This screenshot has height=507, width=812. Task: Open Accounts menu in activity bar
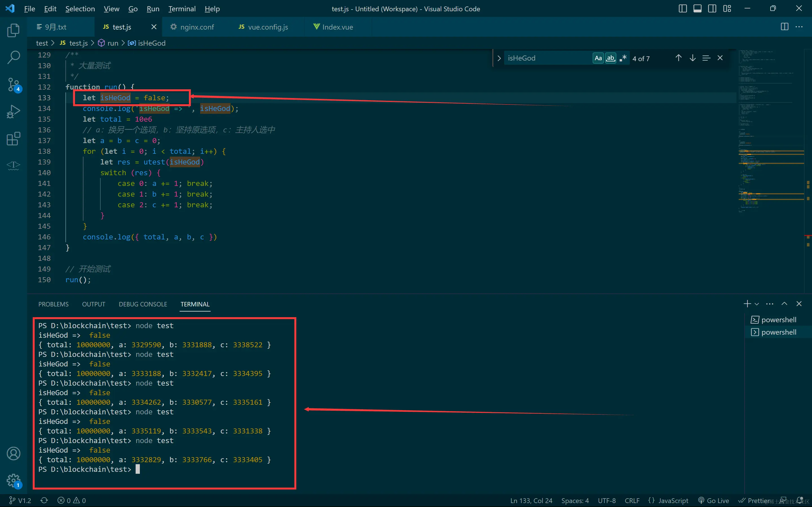point(14,453)
